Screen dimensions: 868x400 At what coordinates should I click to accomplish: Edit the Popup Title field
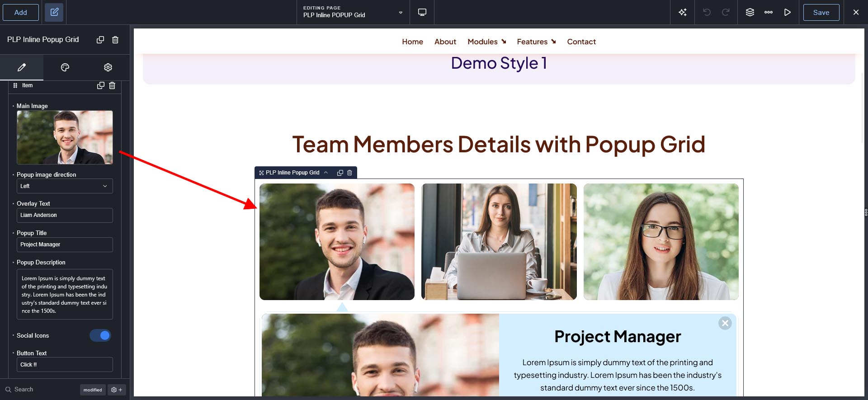[65, 245]
